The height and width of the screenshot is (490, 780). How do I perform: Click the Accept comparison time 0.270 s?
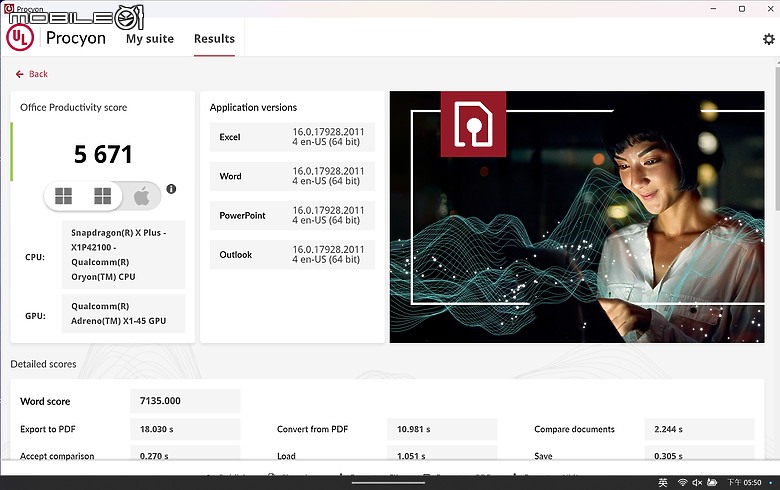coord(185,454)
